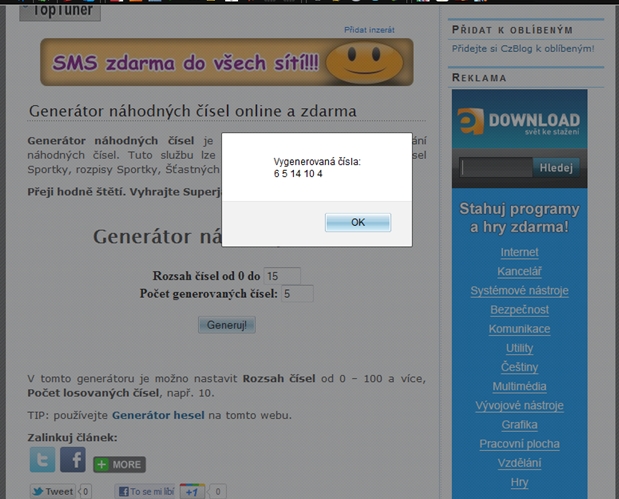Screen dimensions: 619x499
Task: Open the Internet category link
Action: click(x=519, y=252)
